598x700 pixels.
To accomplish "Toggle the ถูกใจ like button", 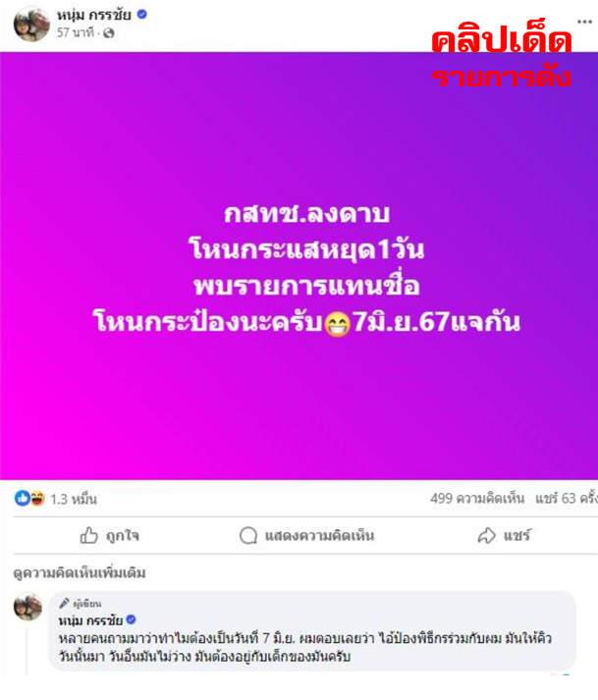I will click(110, 535).
